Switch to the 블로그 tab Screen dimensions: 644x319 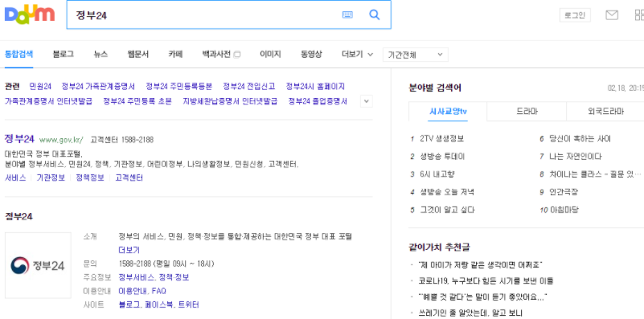pyautogui.click(x=64, y=54)
